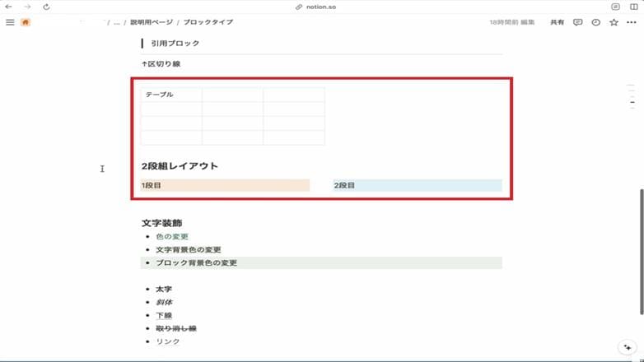Viewport: 644px width, 362px height.
Task: Open the 説明用ページ breadcrumb
Action: tap(152, 22)
